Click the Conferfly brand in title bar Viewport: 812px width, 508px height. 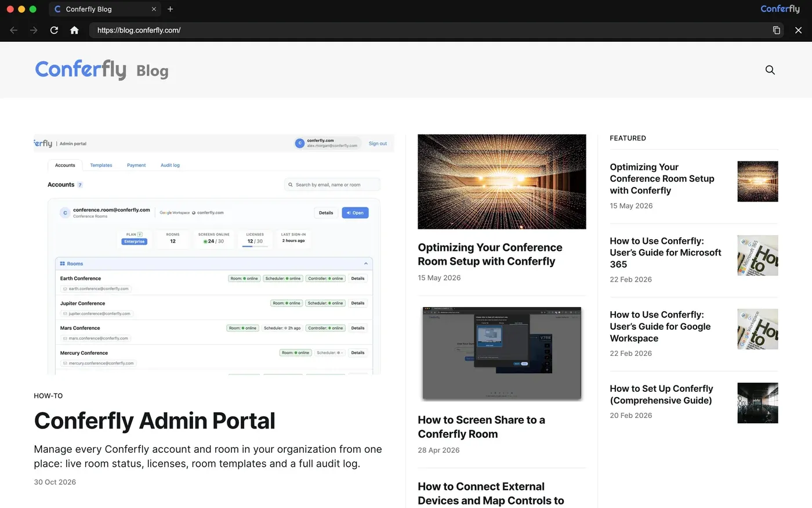[780, 9]
